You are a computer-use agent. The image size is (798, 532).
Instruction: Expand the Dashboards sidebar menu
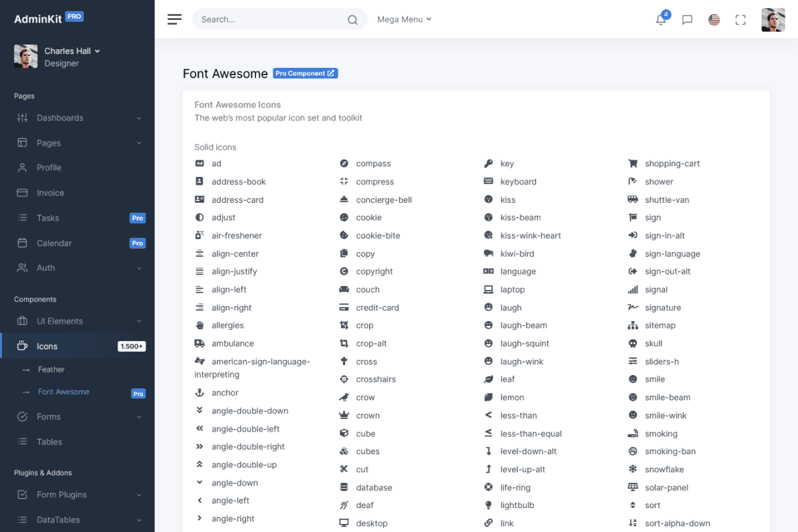tap(77, 118)
